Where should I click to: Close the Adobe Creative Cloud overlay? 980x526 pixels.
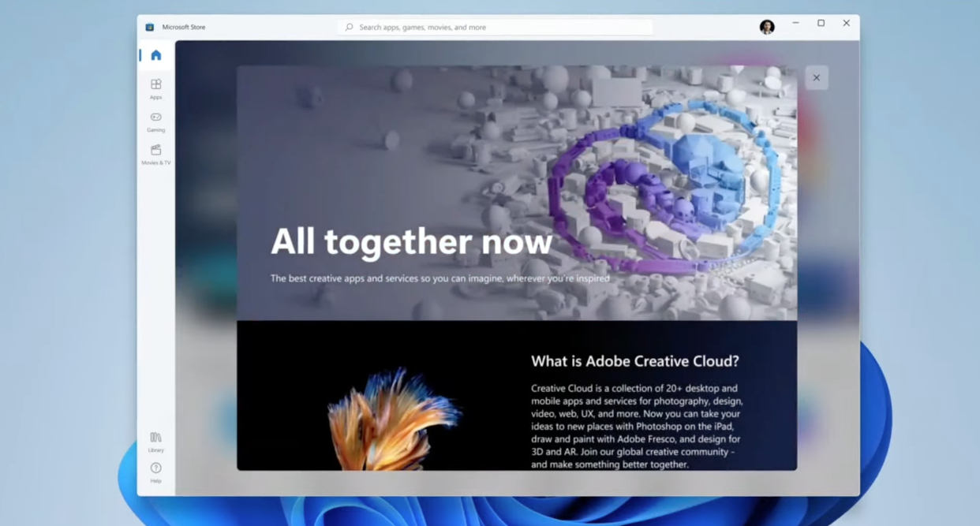[x=817, y=77]
